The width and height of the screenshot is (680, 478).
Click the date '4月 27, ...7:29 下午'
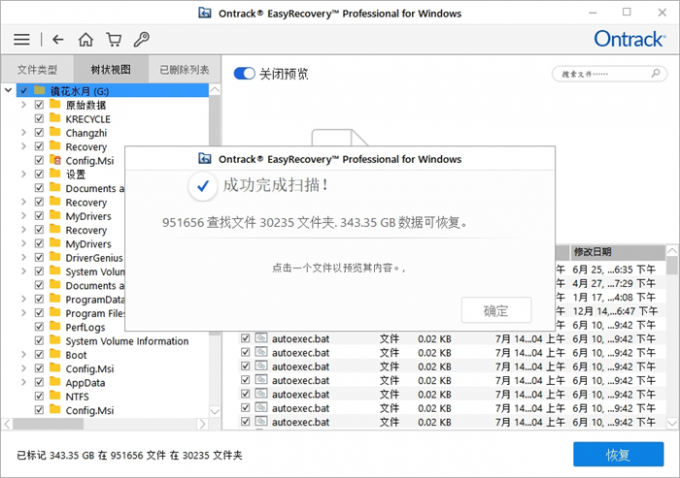(x=614, y=283)
